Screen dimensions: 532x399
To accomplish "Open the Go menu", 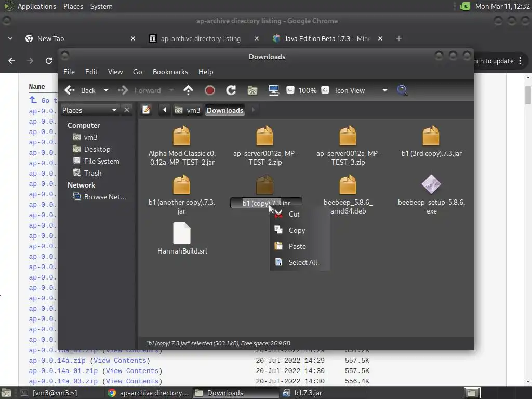I will (137, 72).
